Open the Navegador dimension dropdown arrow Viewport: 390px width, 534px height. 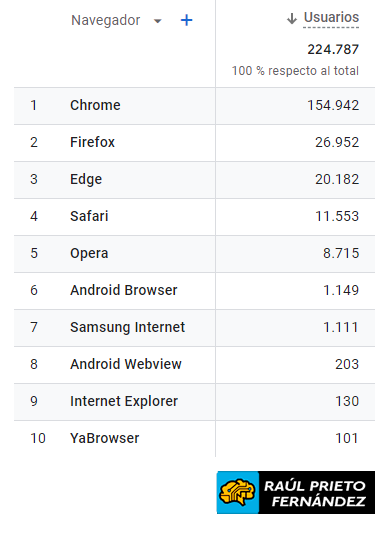click(157, 21)
